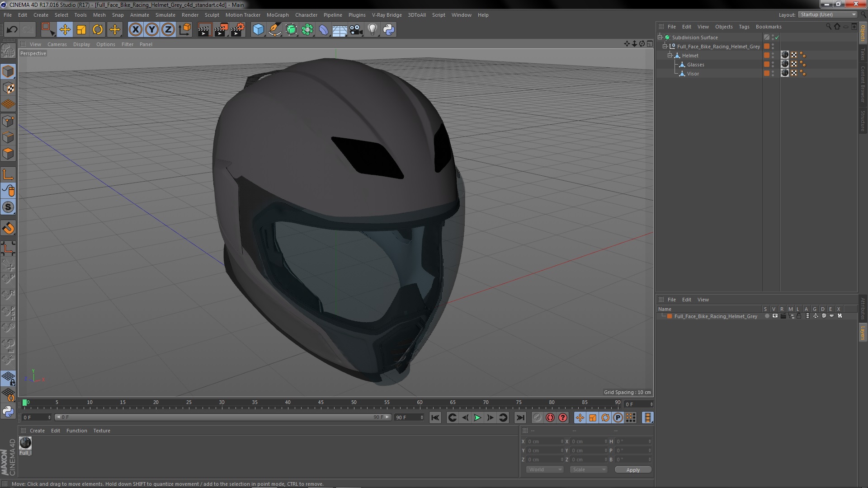Open World coordinate dropdown
This screenshot has width=868, height=488.
[545, 469]
